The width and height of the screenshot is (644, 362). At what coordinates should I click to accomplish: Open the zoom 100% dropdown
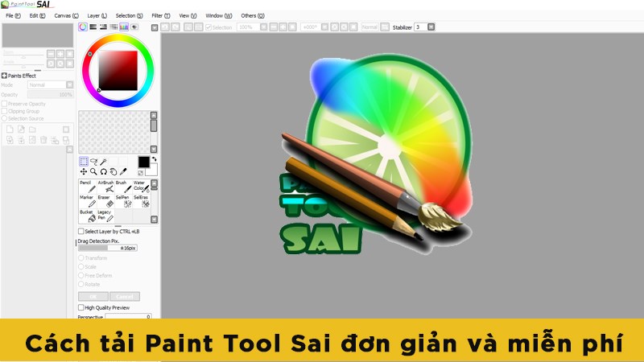click(264, 27)
